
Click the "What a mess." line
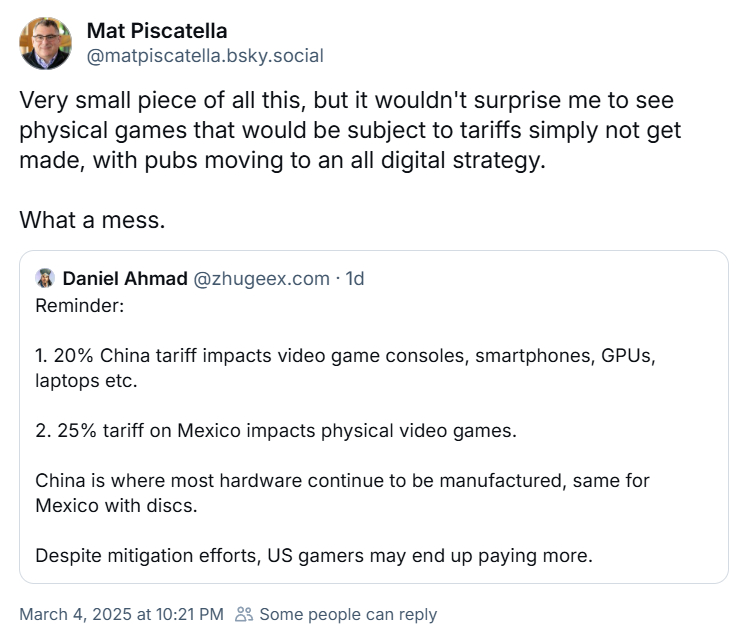click(x=92, y=219)
